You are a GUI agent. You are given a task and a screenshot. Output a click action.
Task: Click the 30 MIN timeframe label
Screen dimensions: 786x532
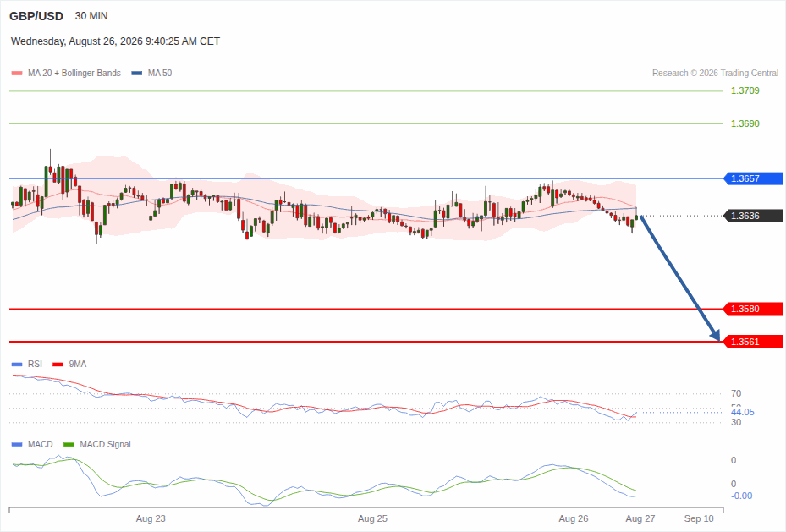point(91,16)
